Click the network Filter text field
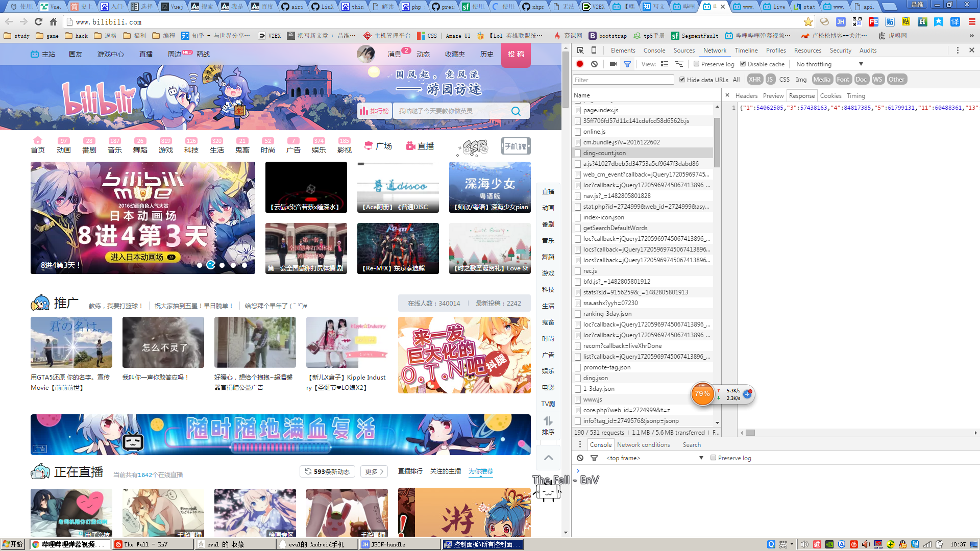 click(623, 80)
